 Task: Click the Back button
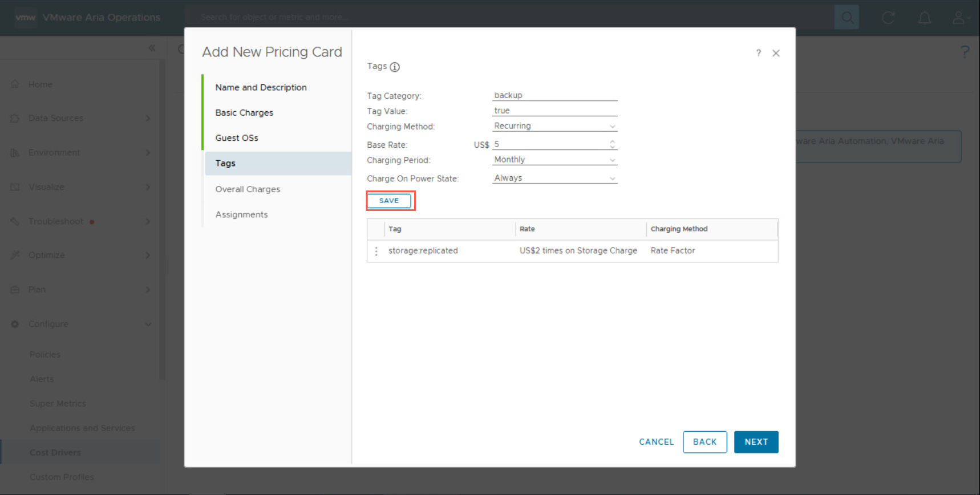tap(704, 442)
